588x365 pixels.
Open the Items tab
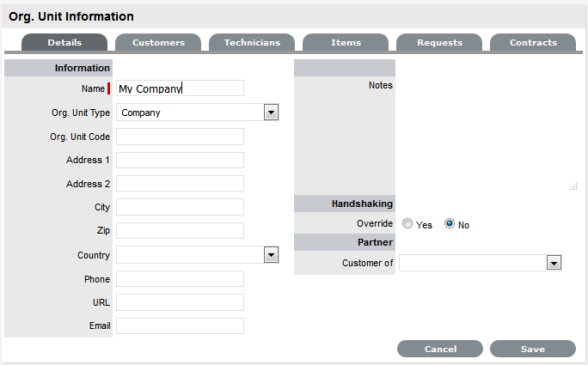[346, 42]
